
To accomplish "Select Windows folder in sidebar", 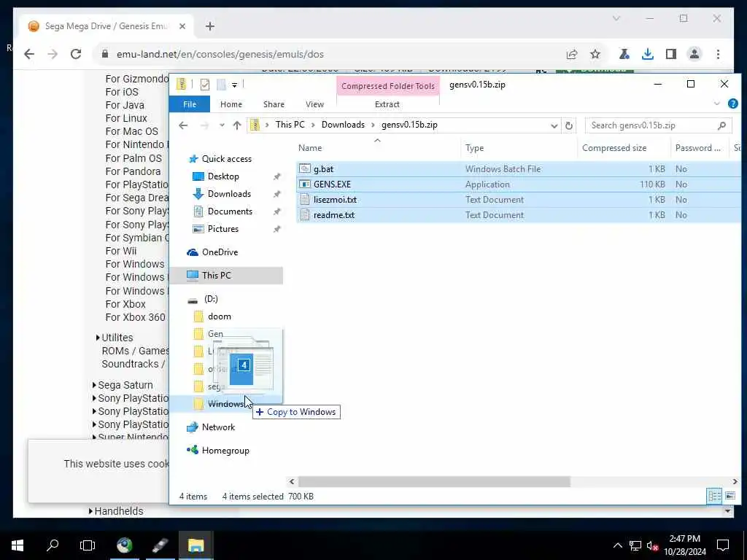I will point(225,404).
